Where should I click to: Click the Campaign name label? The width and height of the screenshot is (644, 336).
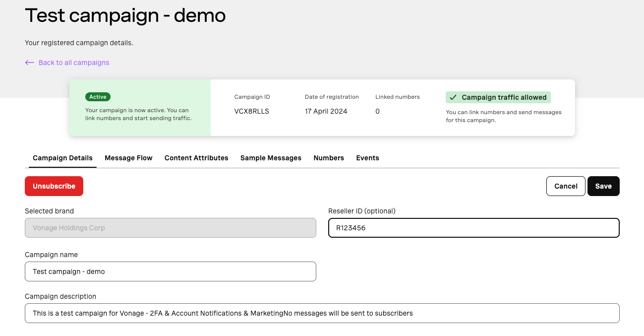tap(51, 255)
